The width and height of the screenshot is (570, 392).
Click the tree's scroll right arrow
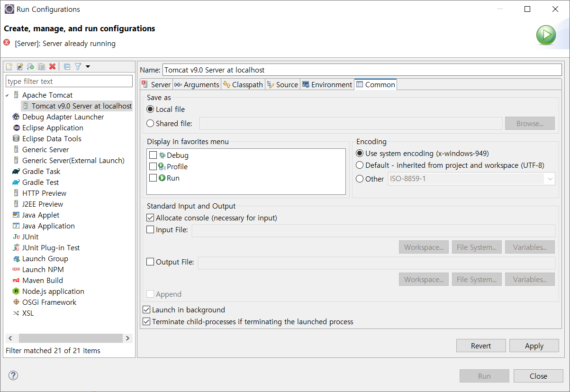[x=127, y=338]
